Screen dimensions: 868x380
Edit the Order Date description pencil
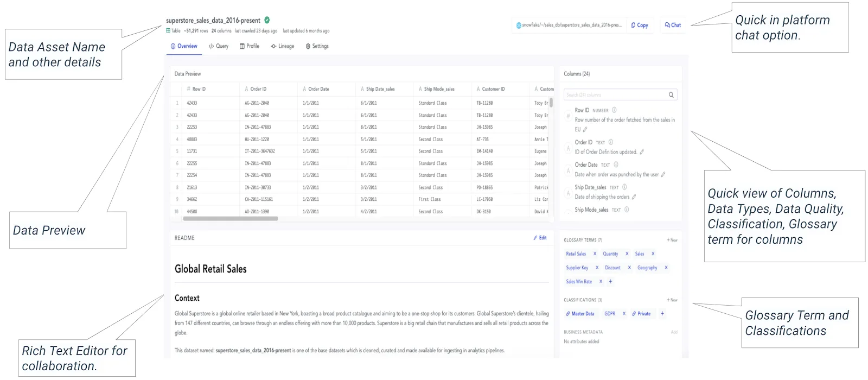[663, 174]
